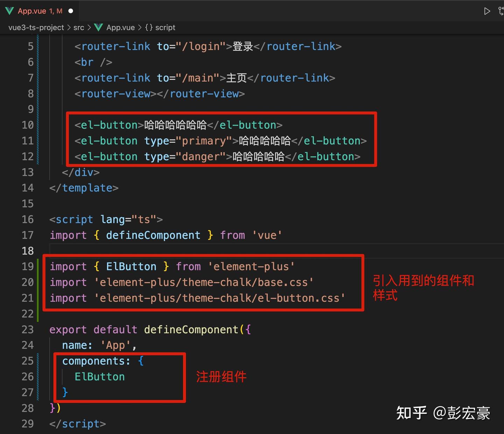Open the vue3-ts-project breadcrumb dropdown
The height and width of the screenshot is (434, 504).
(x=36, y=27)
